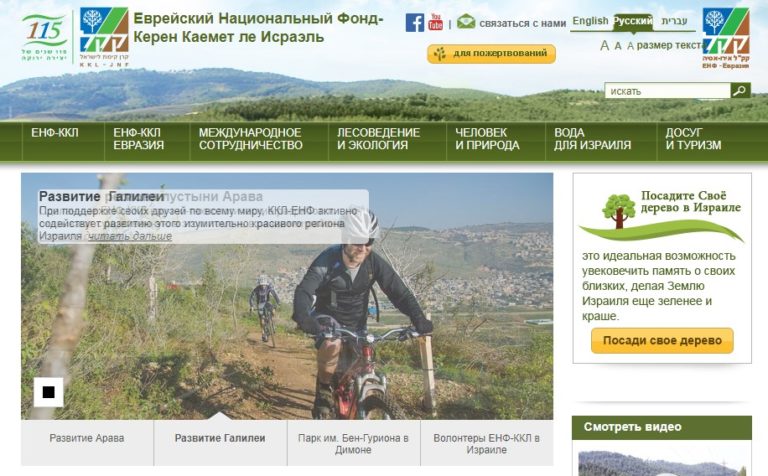This screenshot has width=768, height=476.
Task: Click the search magnifier button
Action: (x=740, y=90)
